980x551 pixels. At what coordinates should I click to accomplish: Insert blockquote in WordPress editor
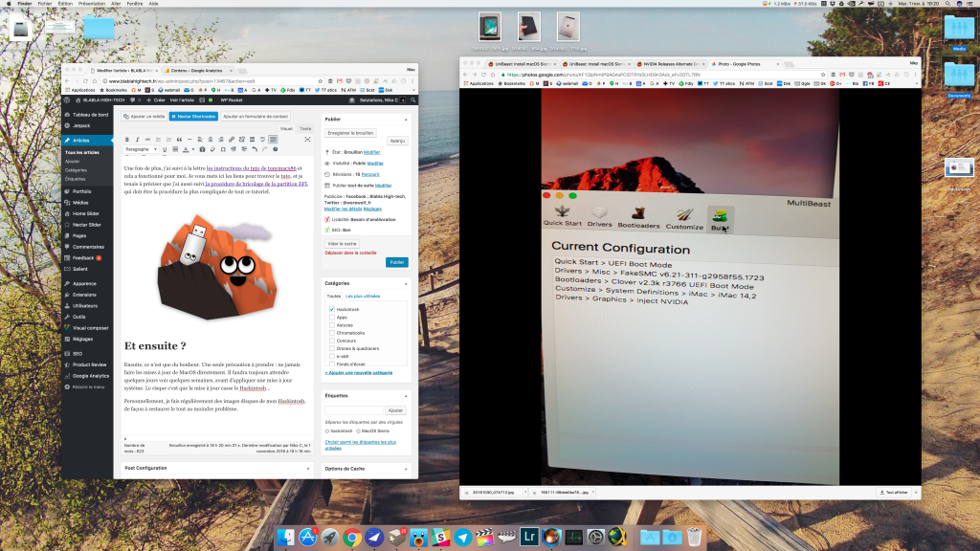[x=179, y=140]
